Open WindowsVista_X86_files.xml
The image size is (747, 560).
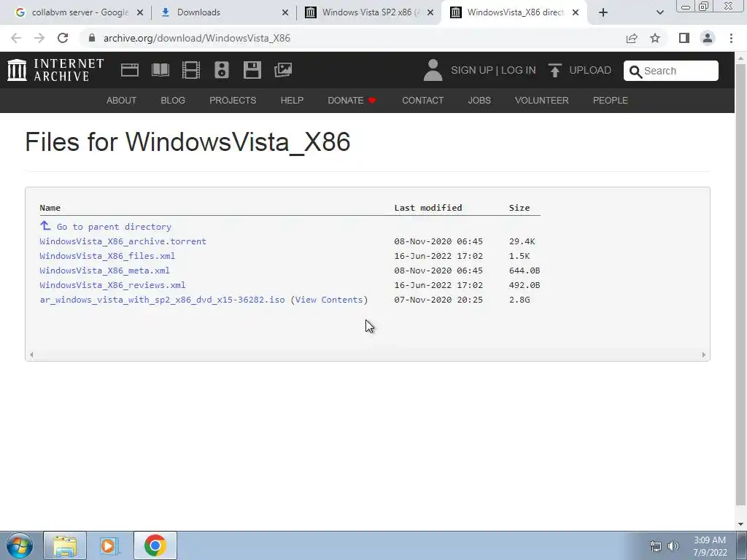(x=107, y=256)
